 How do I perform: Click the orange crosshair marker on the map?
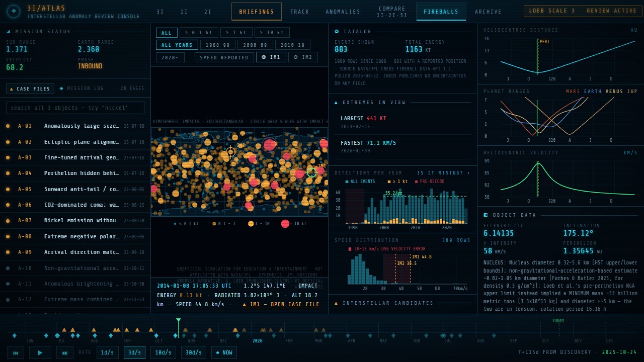(230, 152)
